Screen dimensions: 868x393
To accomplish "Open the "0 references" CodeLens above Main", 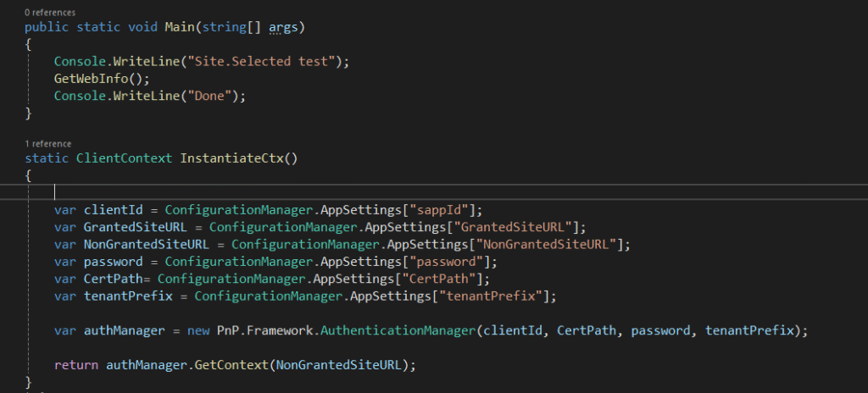I will (x=50, y=12).
